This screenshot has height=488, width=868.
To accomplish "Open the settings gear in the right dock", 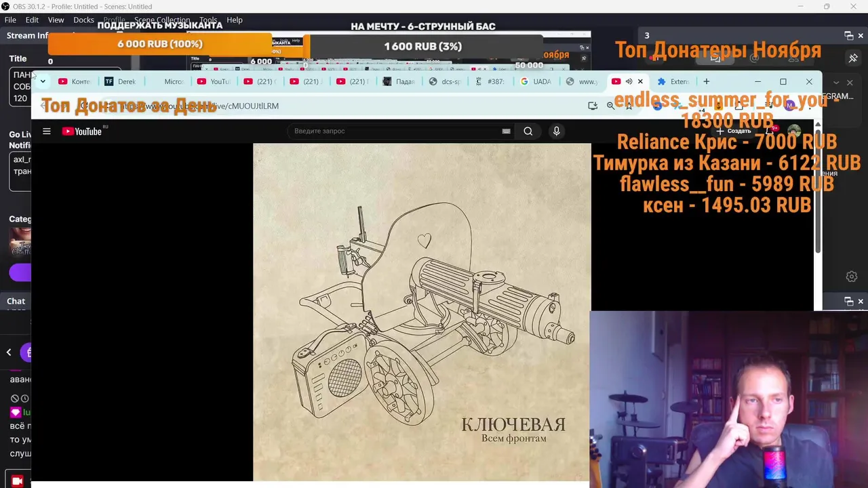I will pyautogui.click(x=852, y=277).
